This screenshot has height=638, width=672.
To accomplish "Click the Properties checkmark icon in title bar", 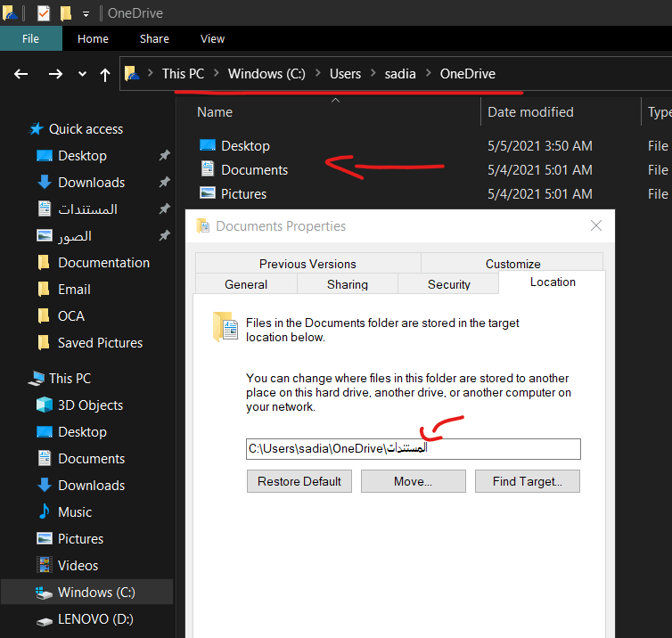I will tap(44, 13).
